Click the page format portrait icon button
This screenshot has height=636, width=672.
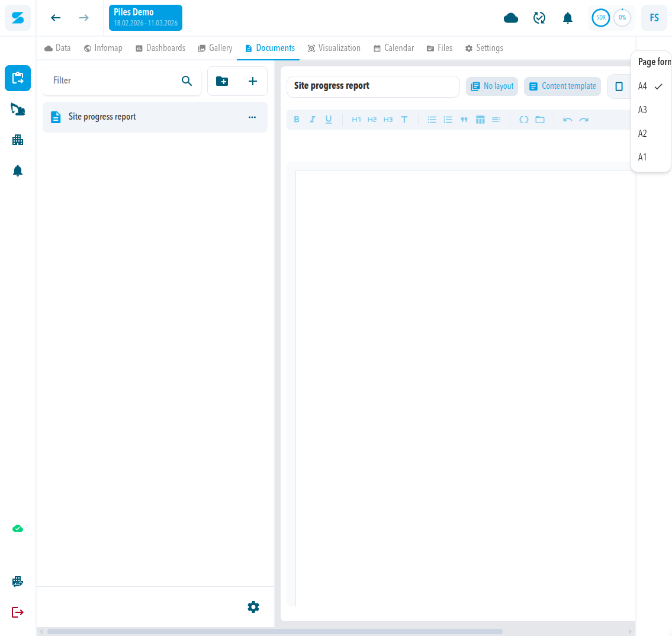[x=619, y=86]
